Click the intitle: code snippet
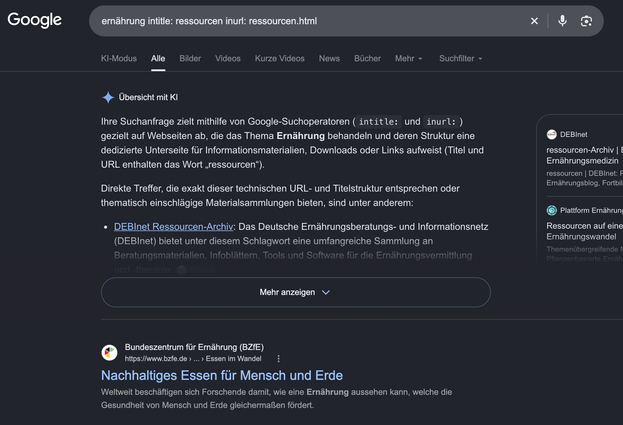Viewport: 623px width, 425px height. point(378,122)
